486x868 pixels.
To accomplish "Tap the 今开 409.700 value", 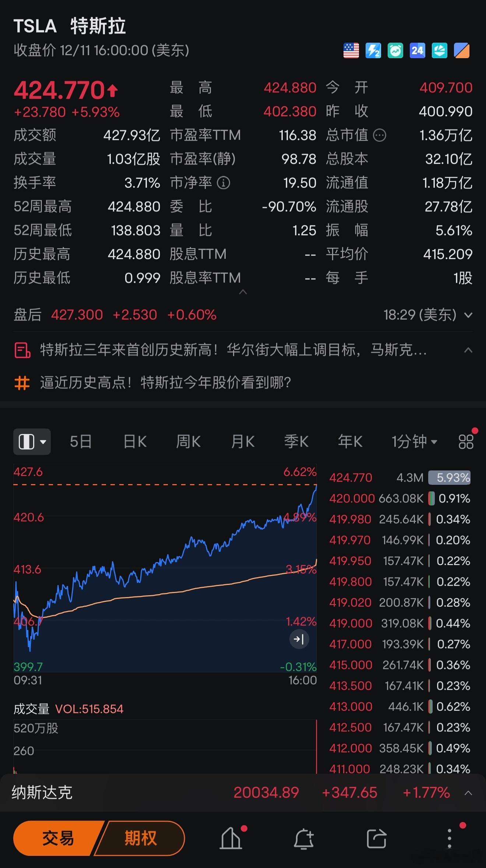I will point(446,88).
